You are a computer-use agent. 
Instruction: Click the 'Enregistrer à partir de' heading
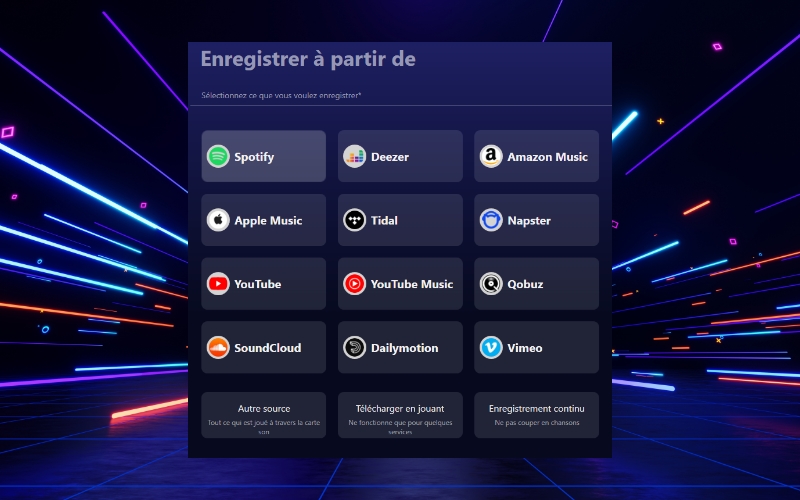(x=308, y=59)
